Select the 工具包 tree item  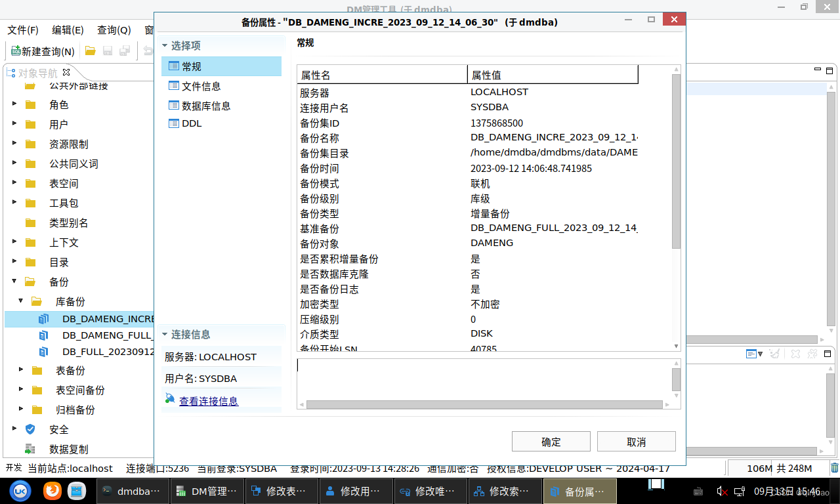click(64, 203)
